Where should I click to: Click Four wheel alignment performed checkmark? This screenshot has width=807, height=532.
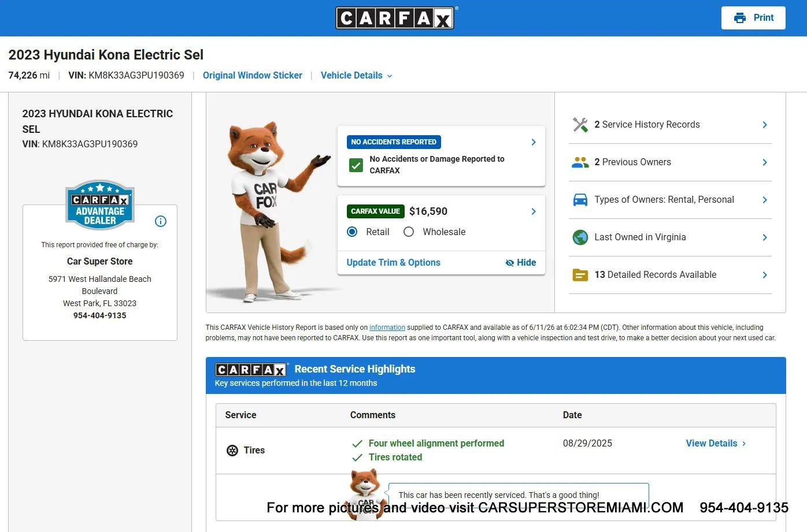(x=357, y=444)
